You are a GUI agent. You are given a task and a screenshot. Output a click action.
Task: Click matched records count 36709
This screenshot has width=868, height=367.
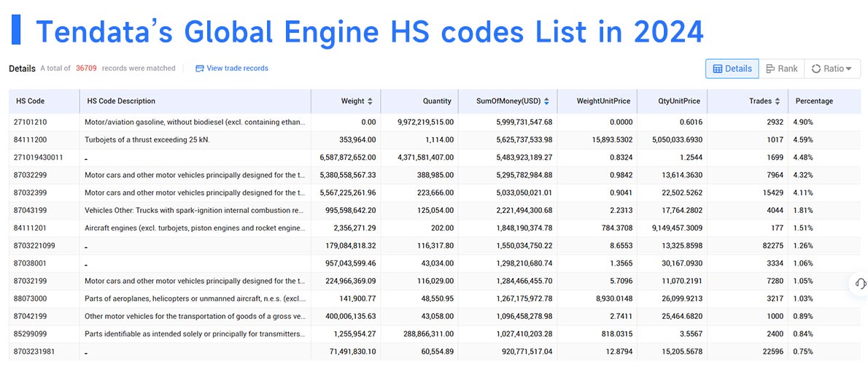coord(86,68)
